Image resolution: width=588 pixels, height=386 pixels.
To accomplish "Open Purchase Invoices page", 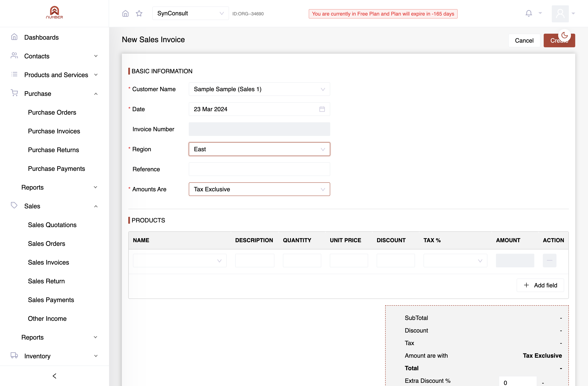I will coord(54,131).
